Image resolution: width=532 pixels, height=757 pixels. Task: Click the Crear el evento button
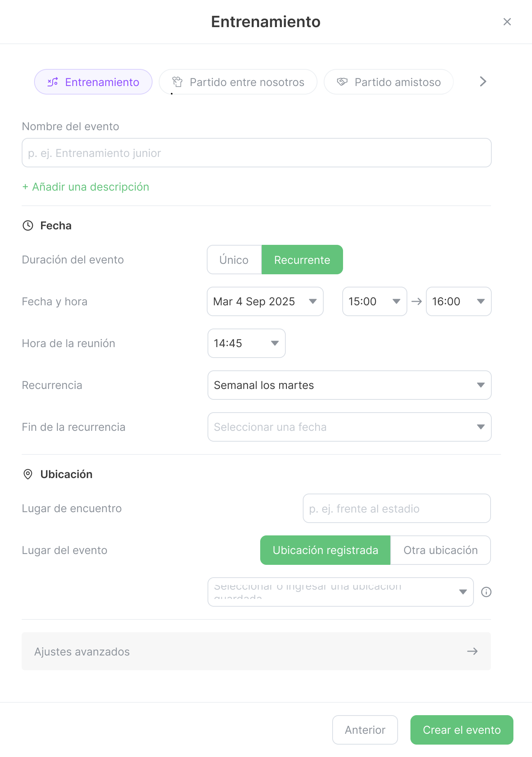(x=462, y=730)
